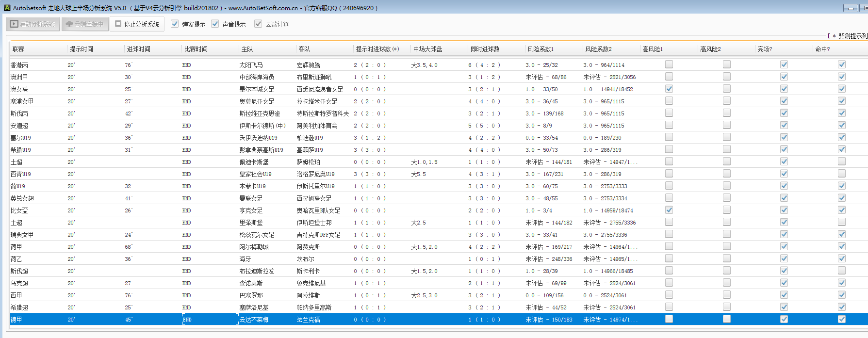Minimize the Autobetsoft window
This screenshot has height=338, width=868.
851,8
